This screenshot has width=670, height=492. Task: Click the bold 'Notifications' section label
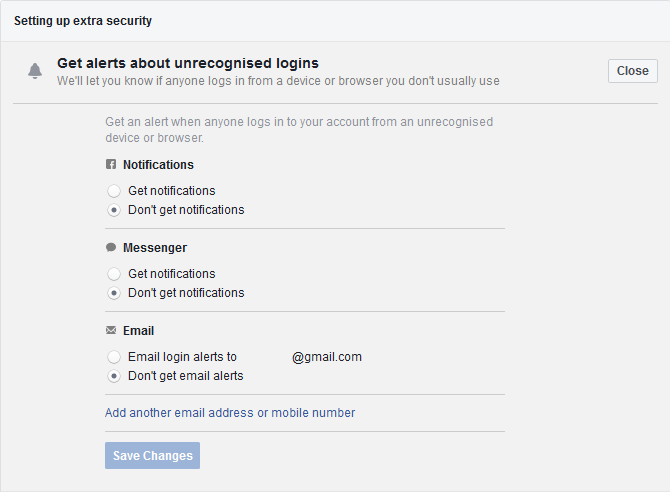[x=158, y=165]
